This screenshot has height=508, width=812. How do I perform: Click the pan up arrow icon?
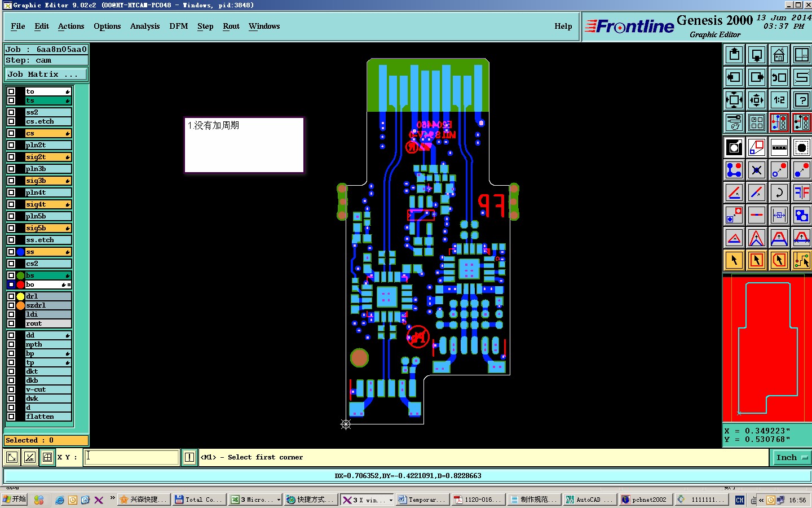734,55
